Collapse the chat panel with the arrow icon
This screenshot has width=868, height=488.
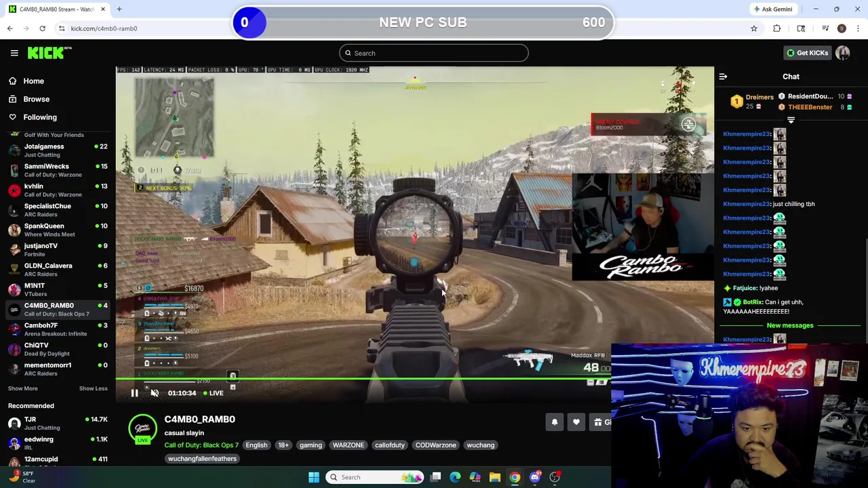pos(723,77)
